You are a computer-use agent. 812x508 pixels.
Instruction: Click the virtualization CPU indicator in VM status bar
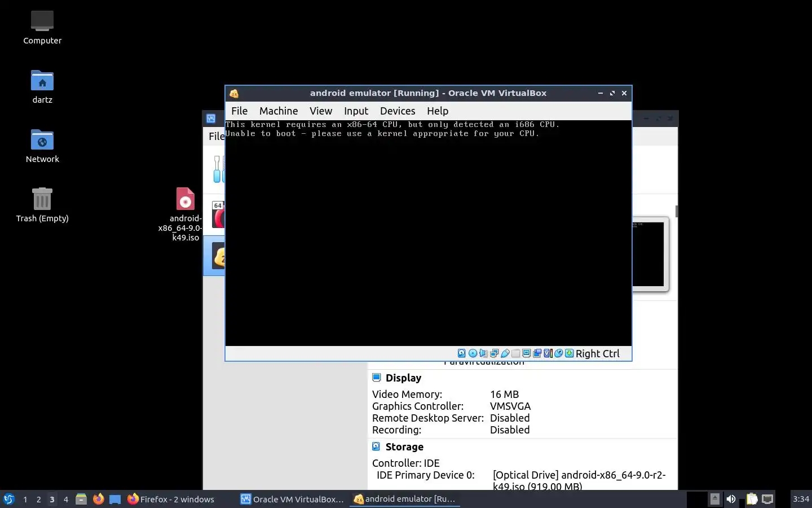click(548, 353)
